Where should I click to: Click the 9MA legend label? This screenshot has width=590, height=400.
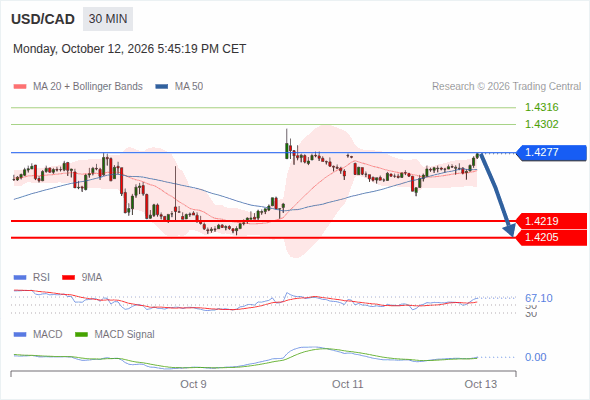click(x=92, y=278)
